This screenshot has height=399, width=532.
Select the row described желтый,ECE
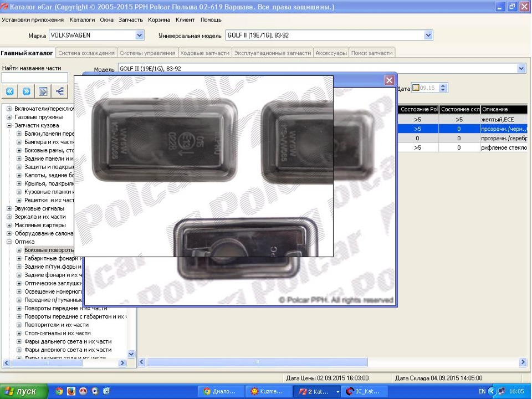[x=462, y=120]
